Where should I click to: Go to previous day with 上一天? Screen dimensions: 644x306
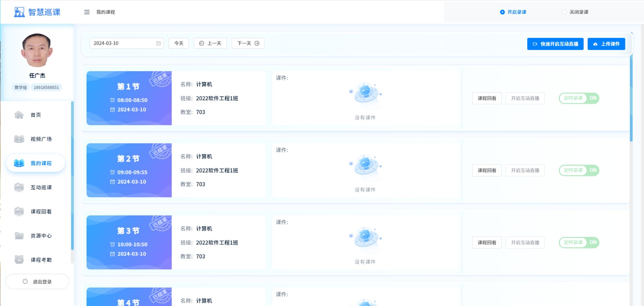[x=210, y=43]
